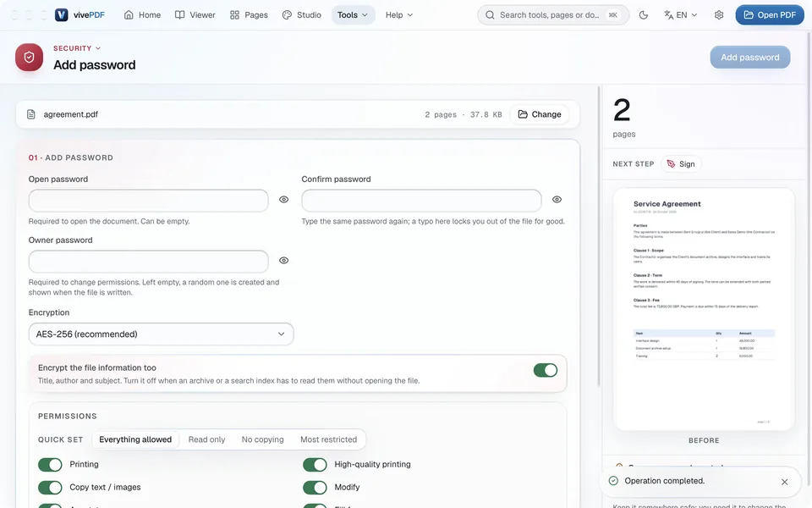Open the Pages section
The image size is (812, 508).
tap(249, 15)
